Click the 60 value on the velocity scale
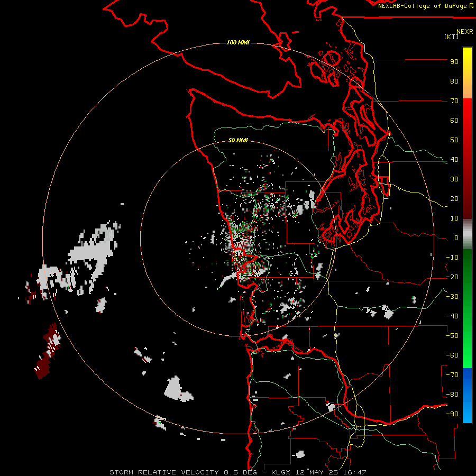Viewport: 476px width, 476px height. coord(454,121)
